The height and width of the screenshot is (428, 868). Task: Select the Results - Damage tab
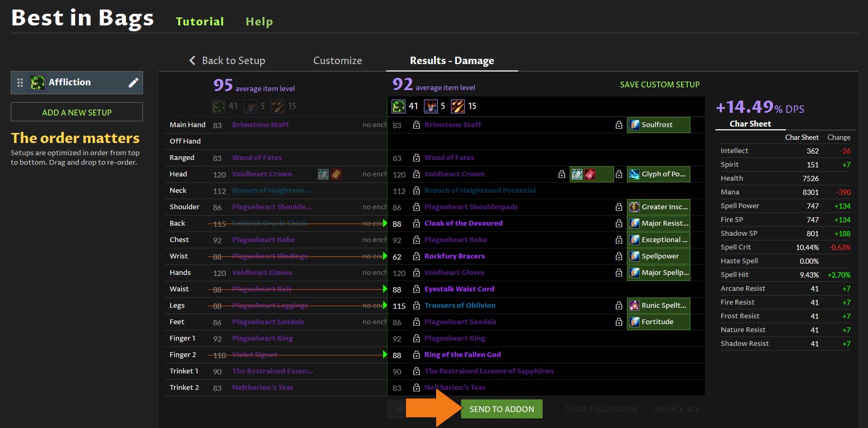click(x=452, y=60)
